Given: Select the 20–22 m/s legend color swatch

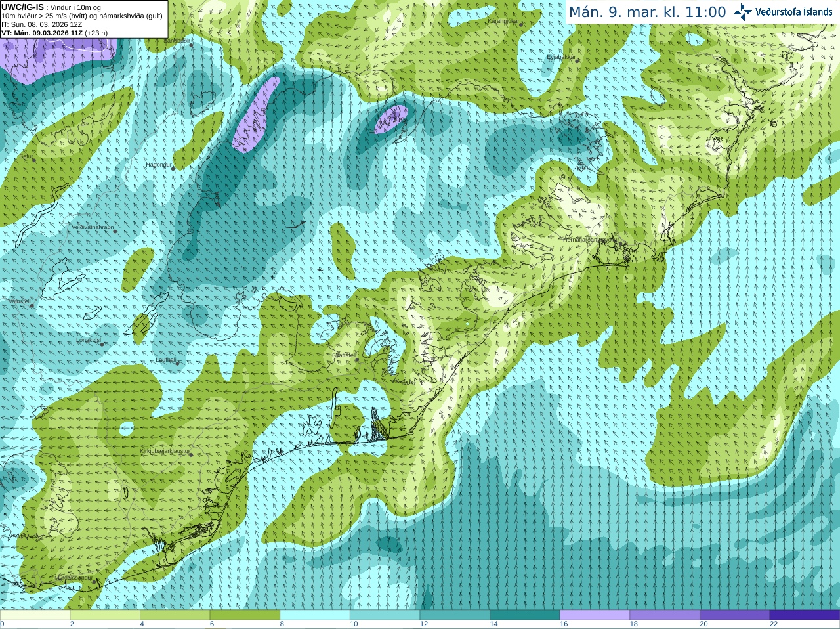Looking at the screenshot, I should tap(735, 615).
